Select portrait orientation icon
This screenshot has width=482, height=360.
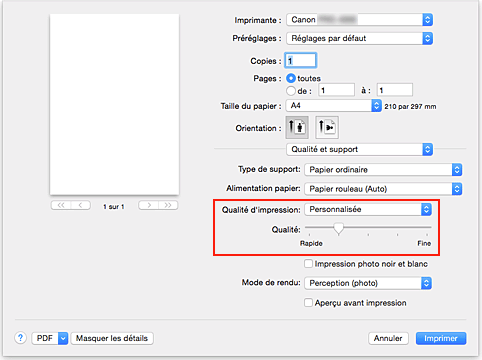click(x=297, y=127)
